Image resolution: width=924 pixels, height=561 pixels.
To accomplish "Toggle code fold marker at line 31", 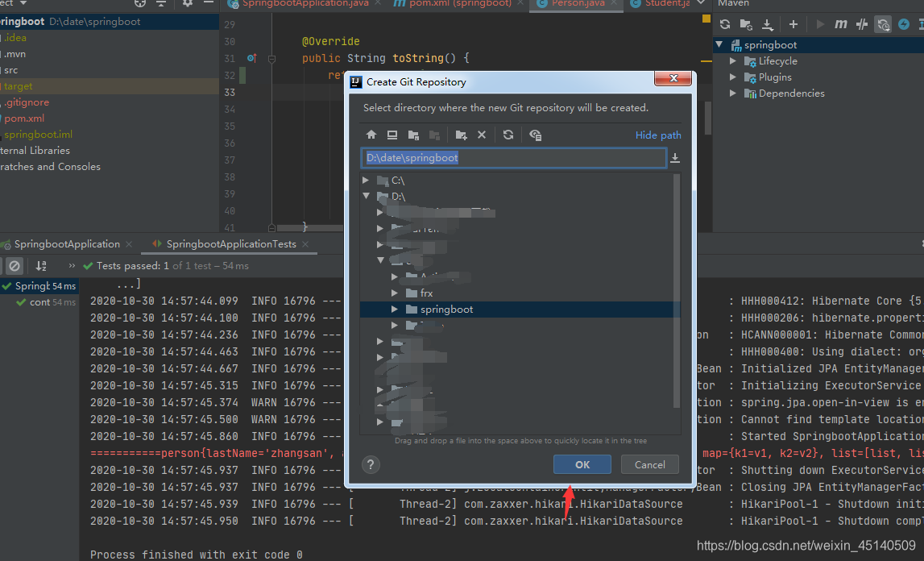I will 271,58.
